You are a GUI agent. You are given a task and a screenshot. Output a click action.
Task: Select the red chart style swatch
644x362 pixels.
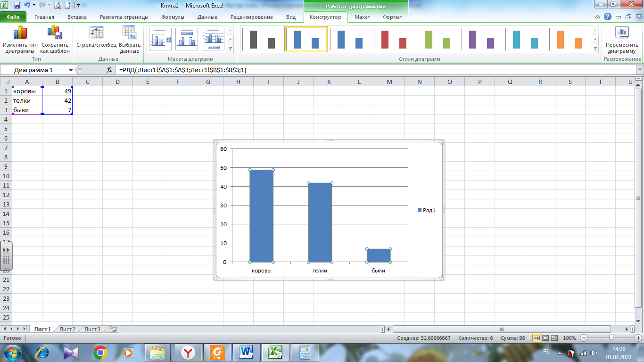click(394, 40)
